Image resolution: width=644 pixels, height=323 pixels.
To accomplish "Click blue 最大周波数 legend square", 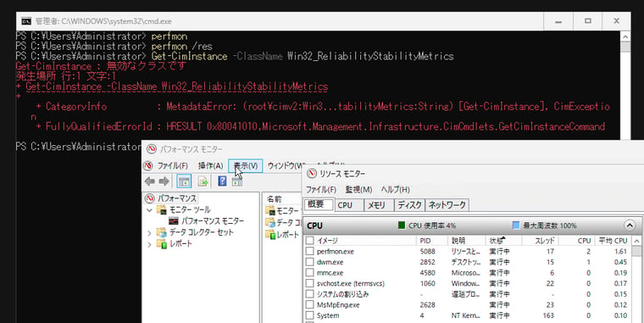I will click(x=516, y=226).
